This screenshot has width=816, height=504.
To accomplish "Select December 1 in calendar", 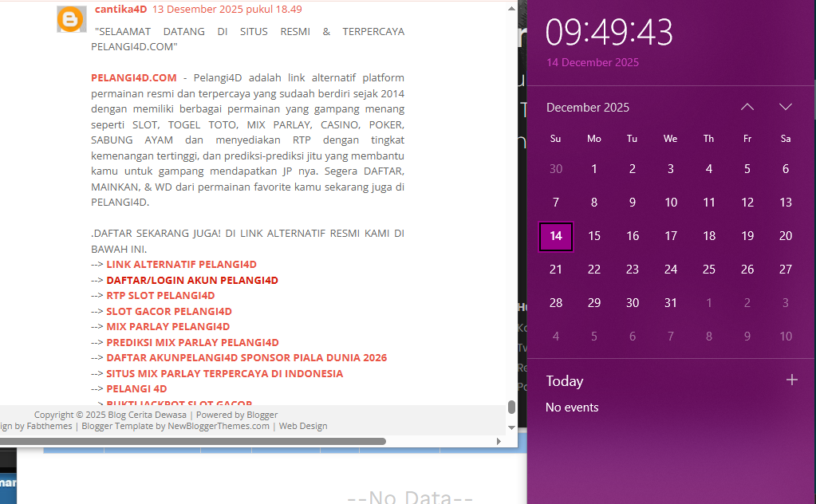I will 593,169.
